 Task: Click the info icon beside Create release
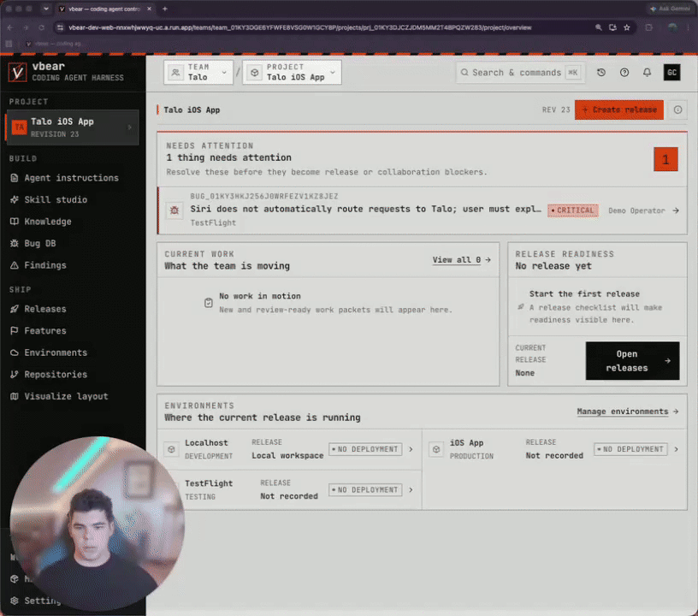coord(678,110)
